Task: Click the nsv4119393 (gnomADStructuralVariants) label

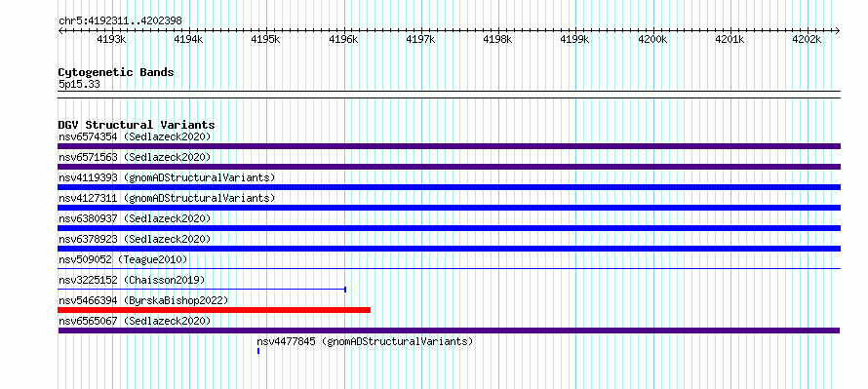Action: click(167, 177)
